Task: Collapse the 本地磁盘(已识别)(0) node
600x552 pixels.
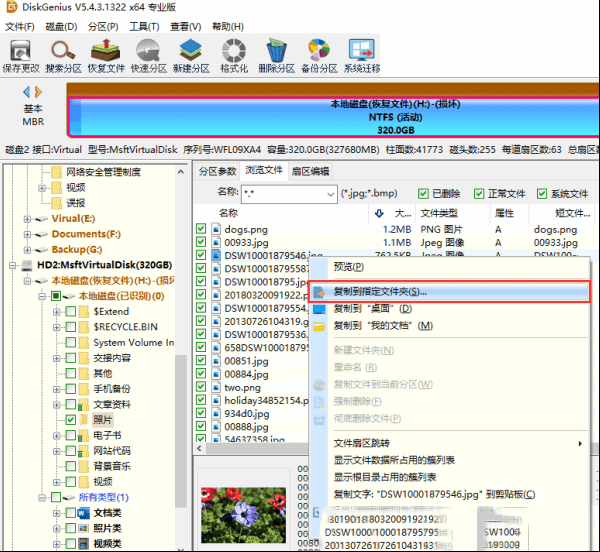Action: (41, 296)
